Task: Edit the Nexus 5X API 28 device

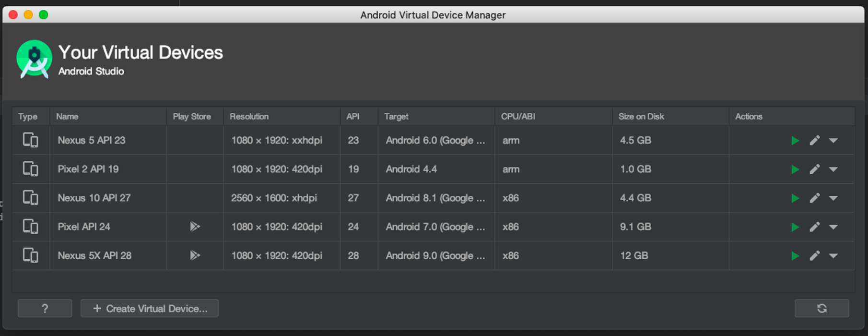Action: click(814, 256)
